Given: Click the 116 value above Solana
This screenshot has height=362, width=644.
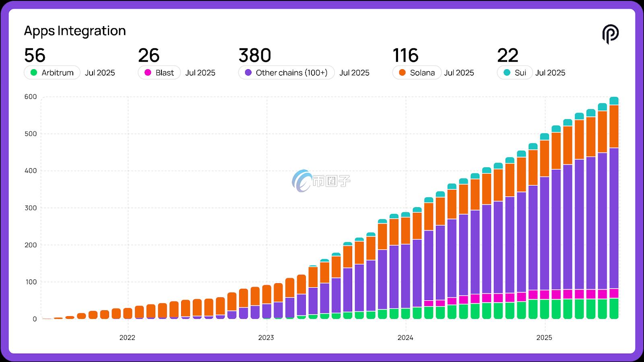Looking at the screenshot, I should (x=405, y=56).
